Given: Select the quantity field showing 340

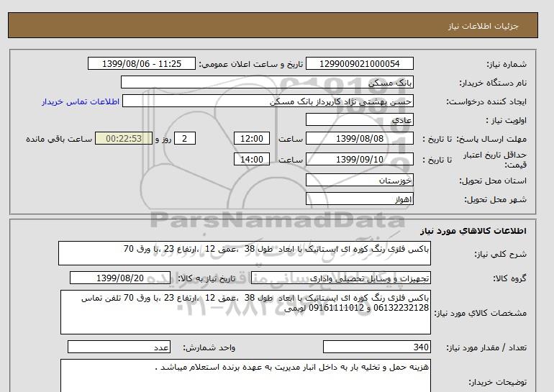Looking at the screenshot, I should point(368,347).
